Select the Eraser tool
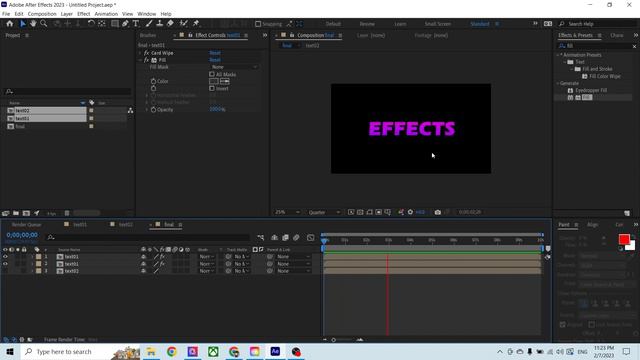 170,24
